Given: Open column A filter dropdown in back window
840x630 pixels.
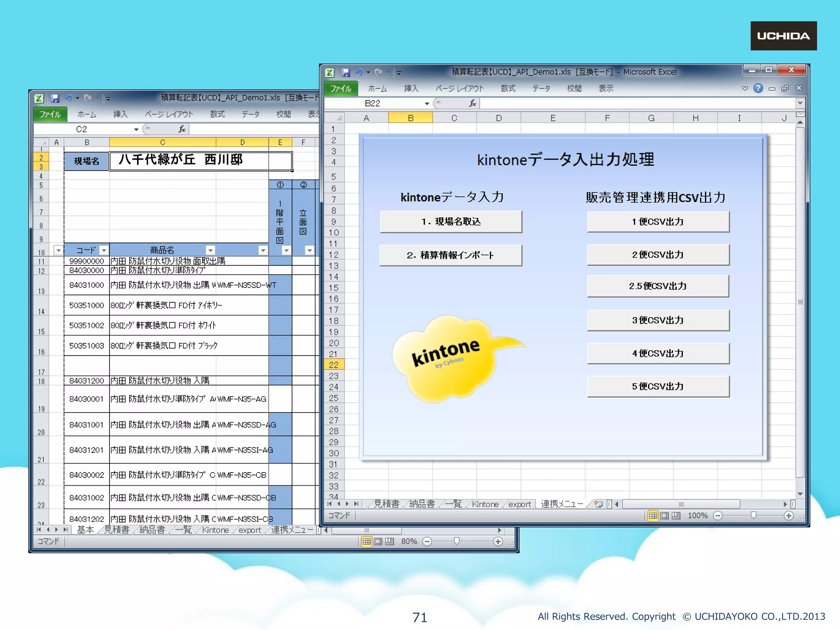Looking at the screenshot, I should tap(58, 250).
